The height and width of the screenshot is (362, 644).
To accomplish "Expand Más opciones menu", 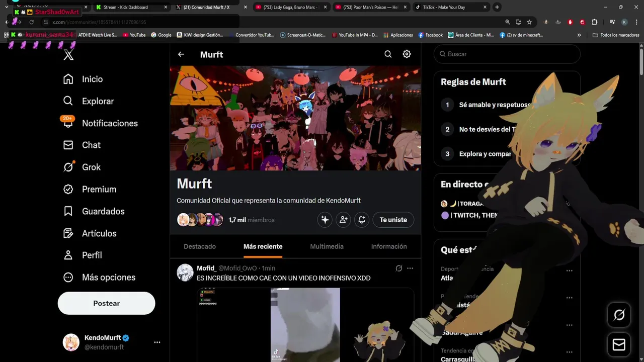I will tap(99, 277).
